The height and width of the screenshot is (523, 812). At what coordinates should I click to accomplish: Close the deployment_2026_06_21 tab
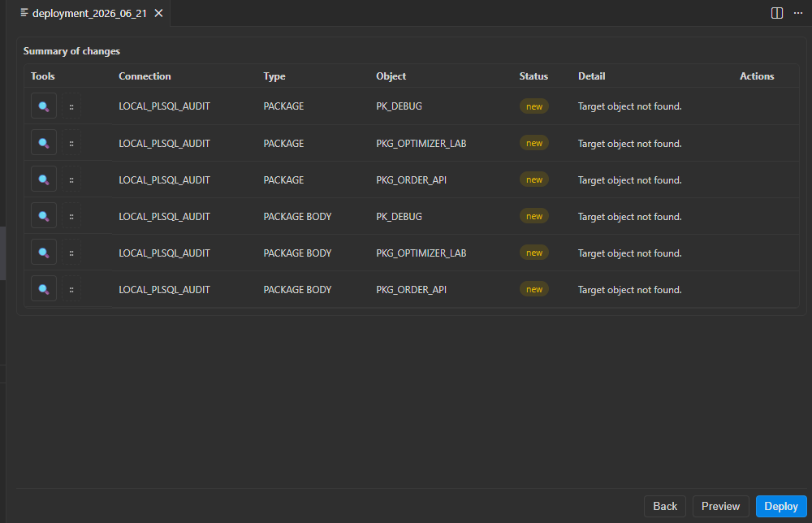(x=158, y=13)
